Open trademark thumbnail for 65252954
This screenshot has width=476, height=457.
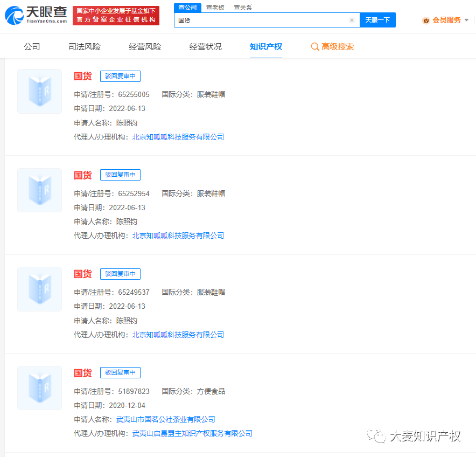click(39, 190)
